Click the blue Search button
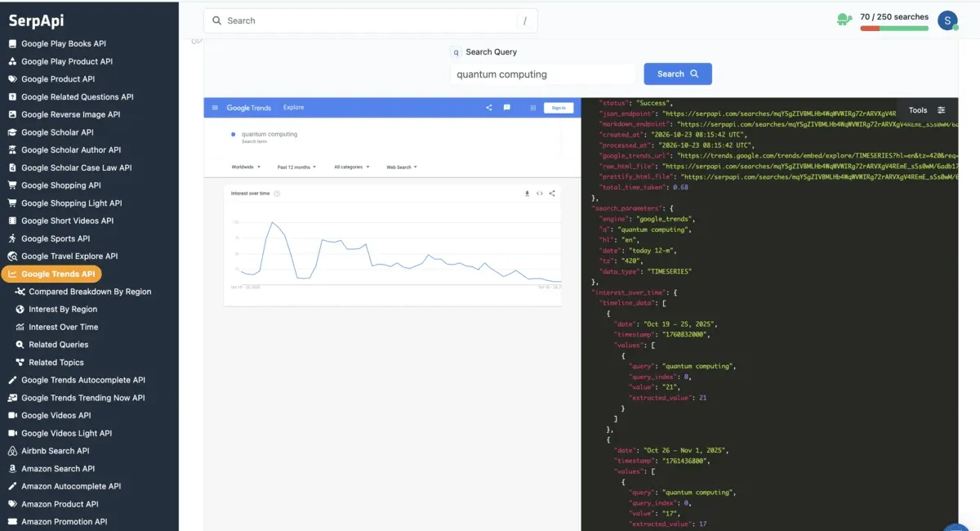 [678, 74]
